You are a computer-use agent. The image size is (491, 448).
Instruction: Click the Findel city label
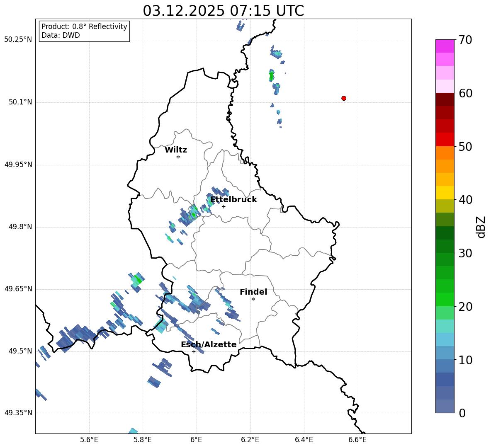253,292
